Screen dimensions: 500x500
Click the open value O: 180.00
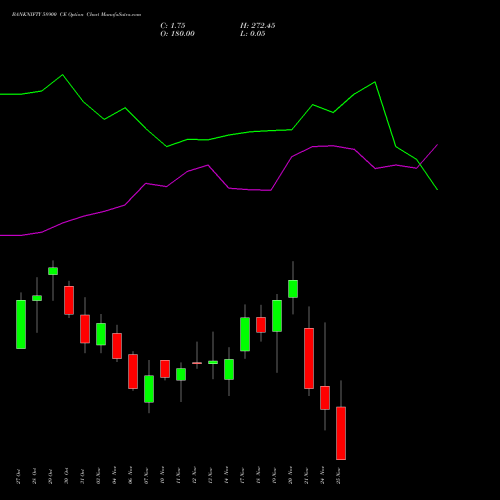click(177, 34)
